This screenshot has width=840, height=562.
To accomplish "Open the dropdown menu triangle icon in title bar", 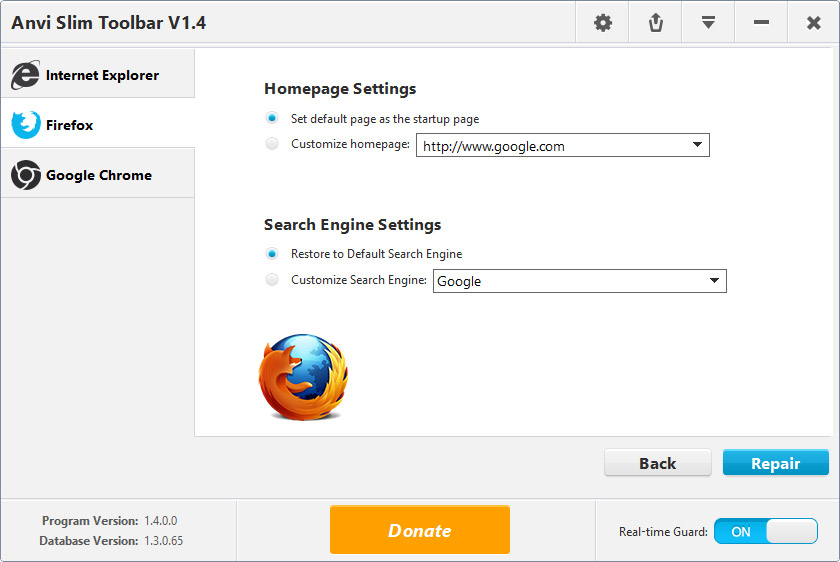I will (708, 23).
